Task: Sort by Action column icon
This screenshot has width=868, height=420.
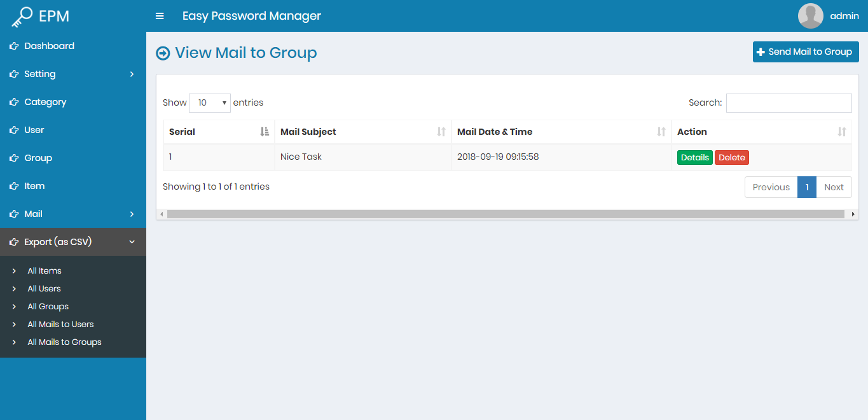Action: (842, 132)
